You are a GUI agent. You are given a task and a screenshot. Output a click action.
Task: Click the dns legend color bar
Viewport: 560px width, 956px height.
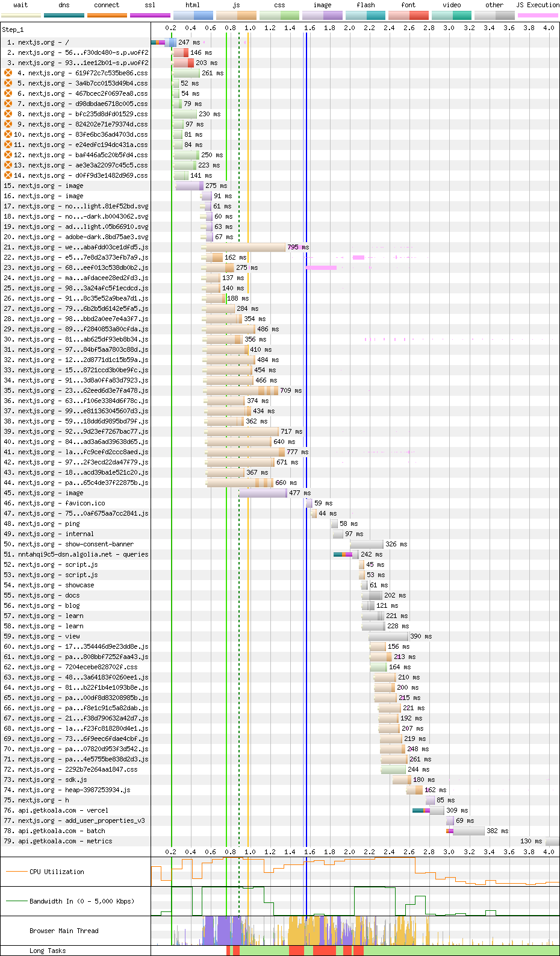[x=64, y=15]
